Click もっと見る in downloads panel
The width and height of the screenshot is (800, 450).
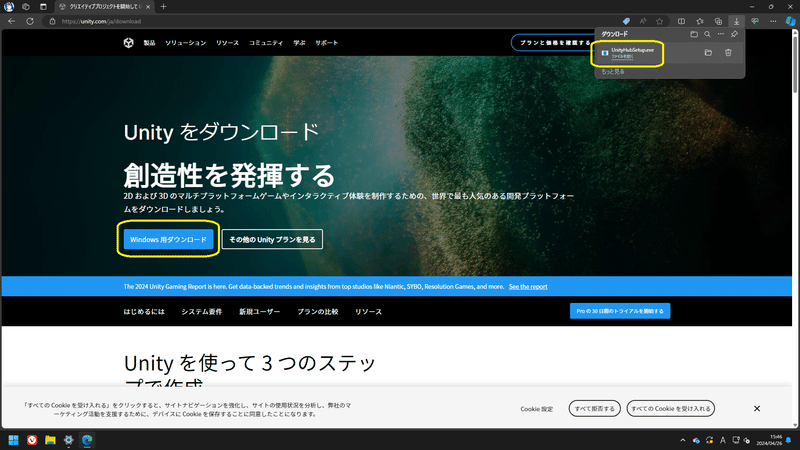coord(613,71)
